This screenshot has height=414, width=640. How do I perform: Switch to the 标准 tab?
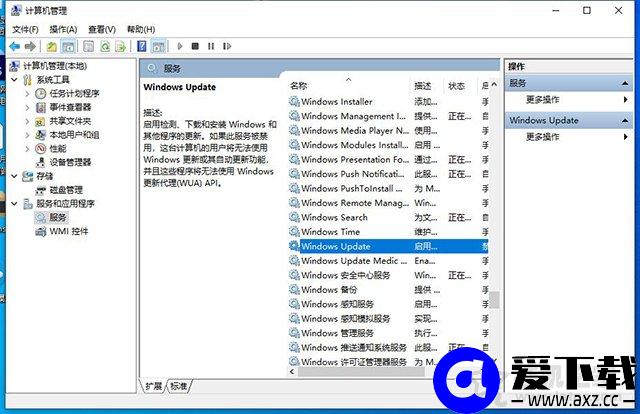coord(179,386)
